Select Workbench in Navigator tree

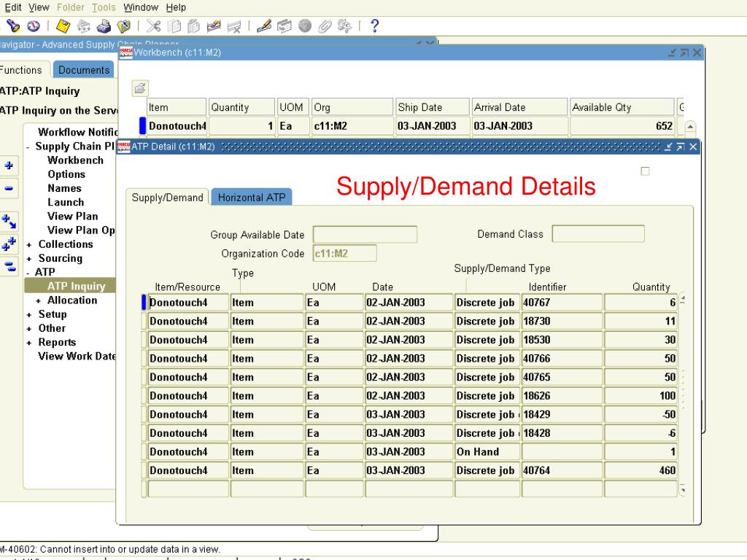pyautogui.click(x=75, y=160)
